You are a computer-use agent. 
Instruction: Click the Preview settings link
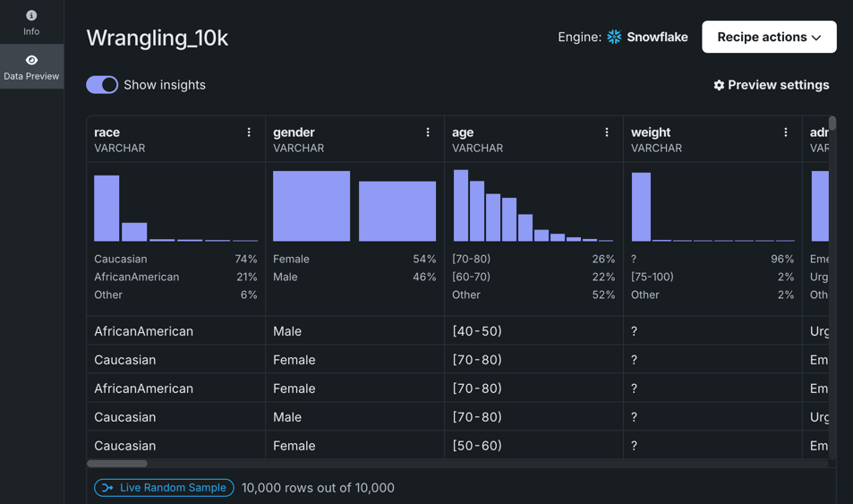click(778, 85)
